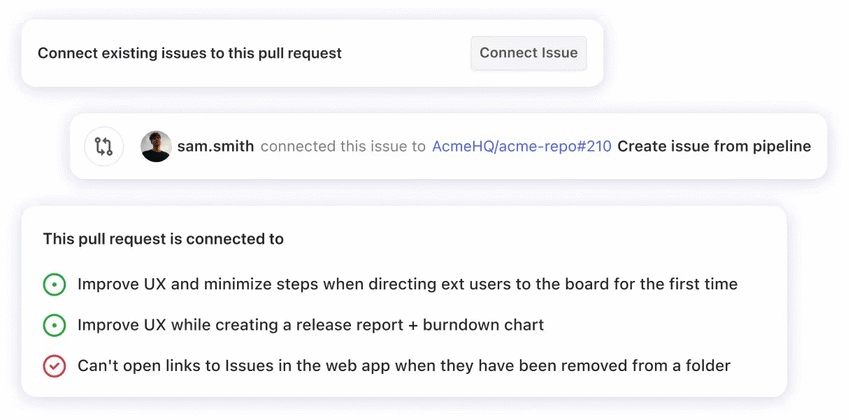This screenshot has width=849, height=420.
Task: Open the release report + burndown chart issue
Action: 310,326
